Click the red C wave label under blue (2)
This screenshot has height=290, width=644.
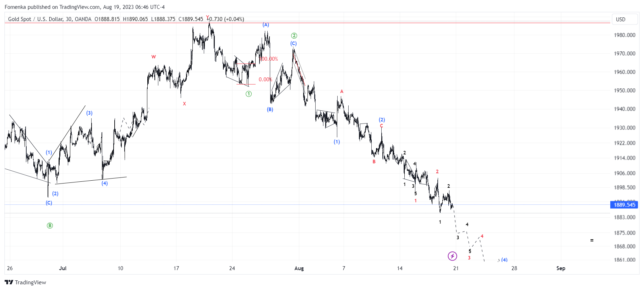click(x=382, y=126)
